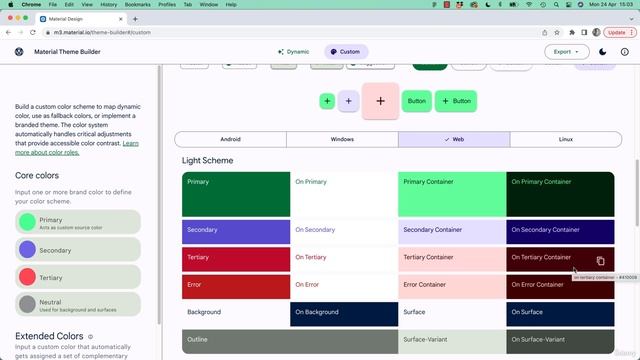Bookmark this page with star icon
Image resolution: width=640 pixels, height=360 pixels.
[557, 32]
